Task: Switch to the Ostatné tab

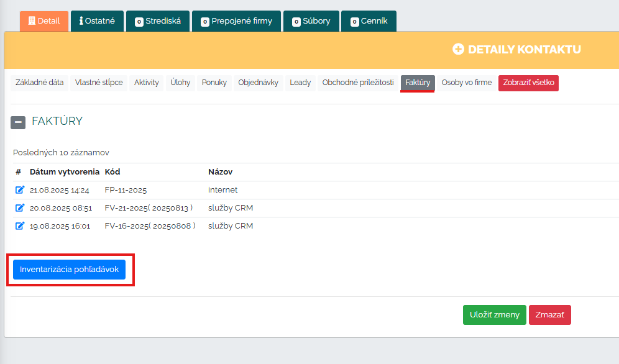Action: (x=97, y=21)
